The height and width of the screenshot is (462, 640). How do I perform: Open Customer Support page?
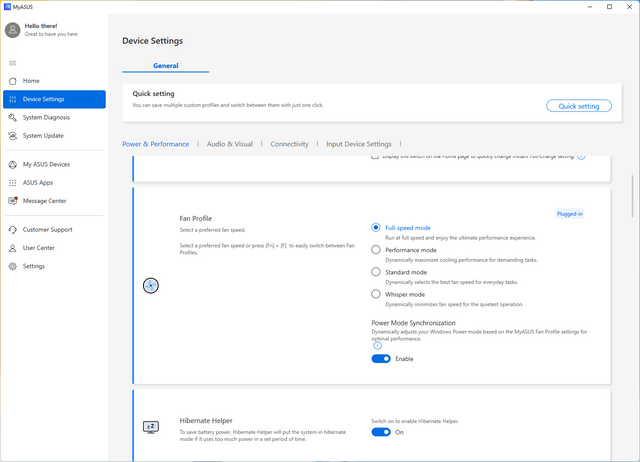[x=54, y=230]
